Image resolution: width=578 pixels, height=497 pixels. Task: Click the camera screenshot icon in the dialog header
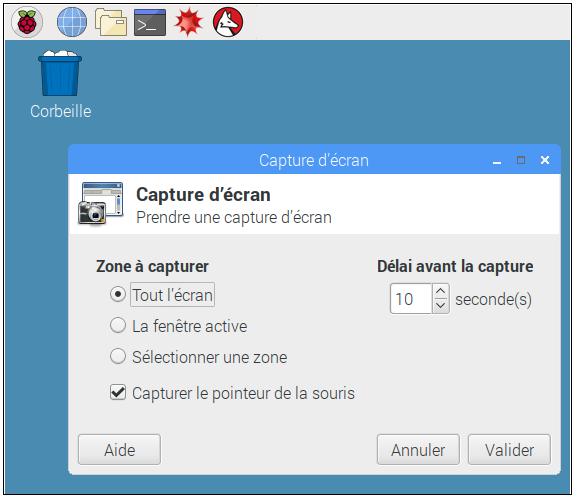[x=100, y=203]
